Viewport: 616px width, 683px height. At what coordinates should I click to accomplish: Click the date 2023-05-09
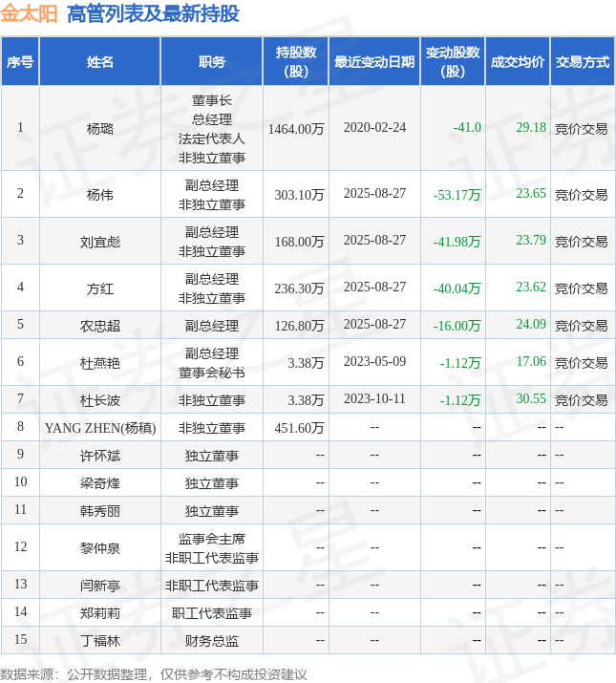374,361
